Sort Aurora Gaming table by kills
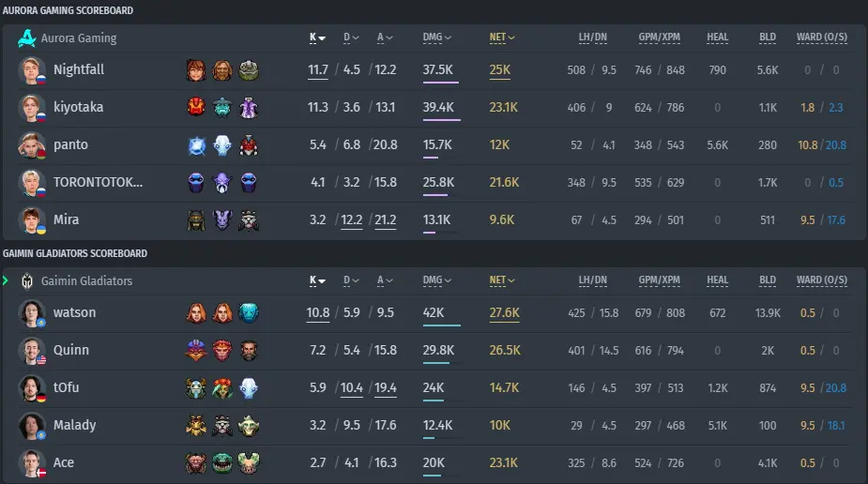868x484 pixels. point(317,38)
